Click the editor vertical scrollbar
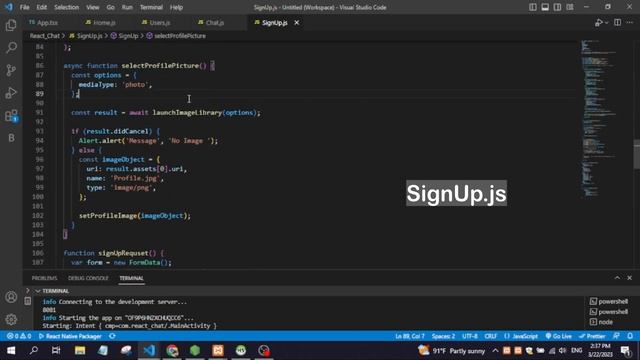The image size is (640, 360). (636, 154)
